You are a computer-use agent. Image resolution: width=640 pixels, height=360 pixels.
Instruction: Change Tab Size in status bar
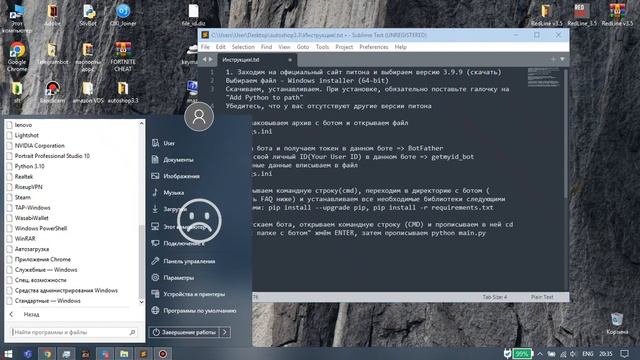495,297
